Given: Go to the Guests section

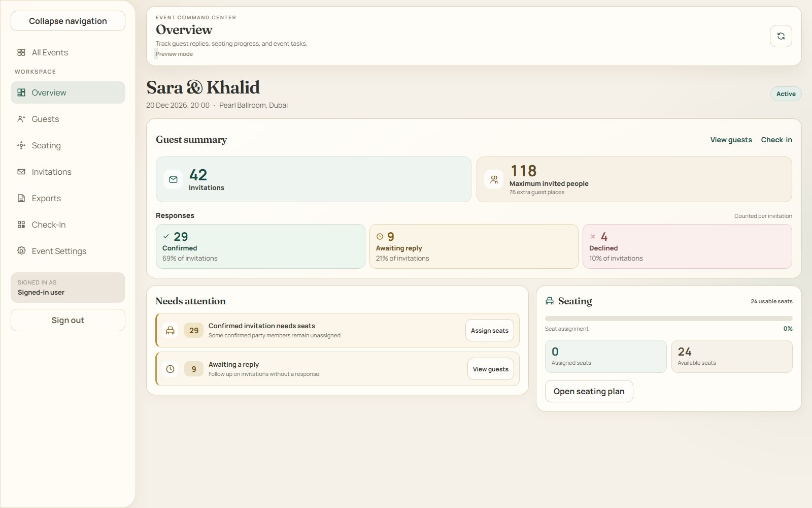Looking at the screenshot, I should coord(68,119).
